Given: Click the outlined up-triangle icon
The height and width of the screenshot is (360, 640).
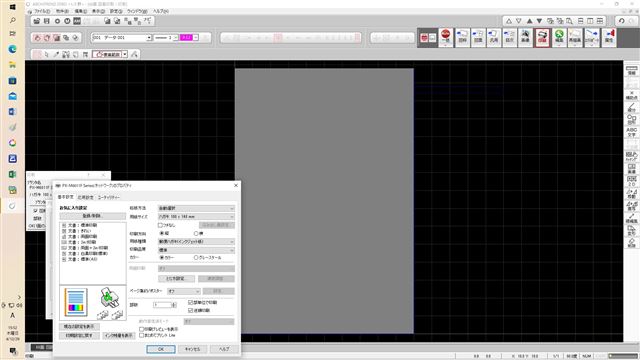Looking at the screenshot, I should pos(509,21).
